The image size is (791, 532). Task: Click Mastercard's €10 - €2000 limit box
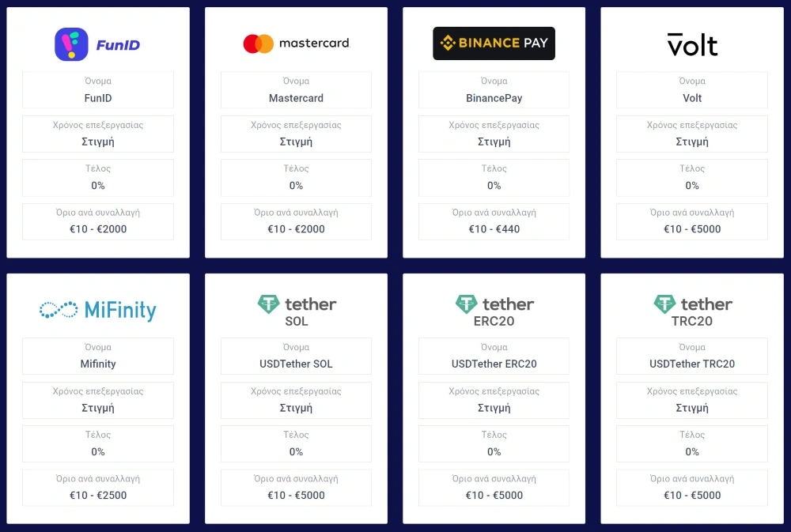tap(296, 222)
